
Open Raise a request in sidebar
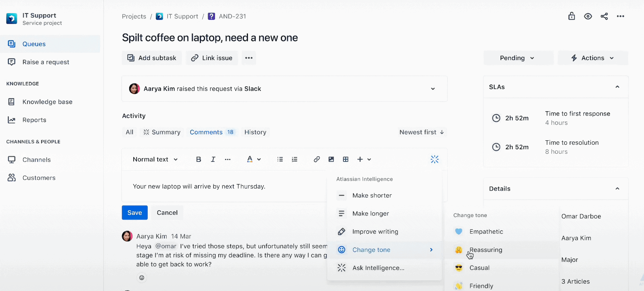click(50, 62)
